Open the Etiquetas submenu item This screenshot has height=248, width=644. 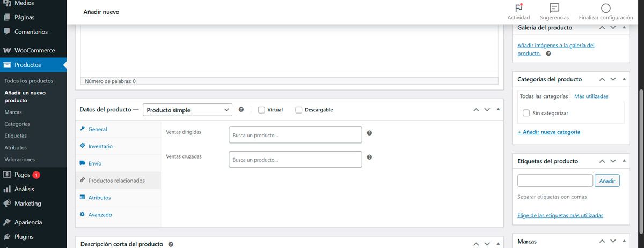[x=16, y=136]
